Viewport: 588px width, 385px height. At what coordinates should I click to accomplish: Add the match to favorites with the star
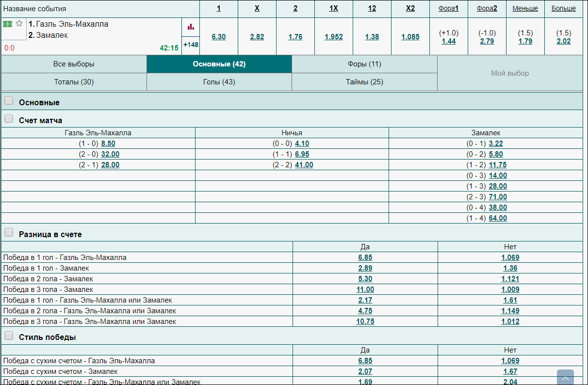pyautogui.click(x=19, y=23)
